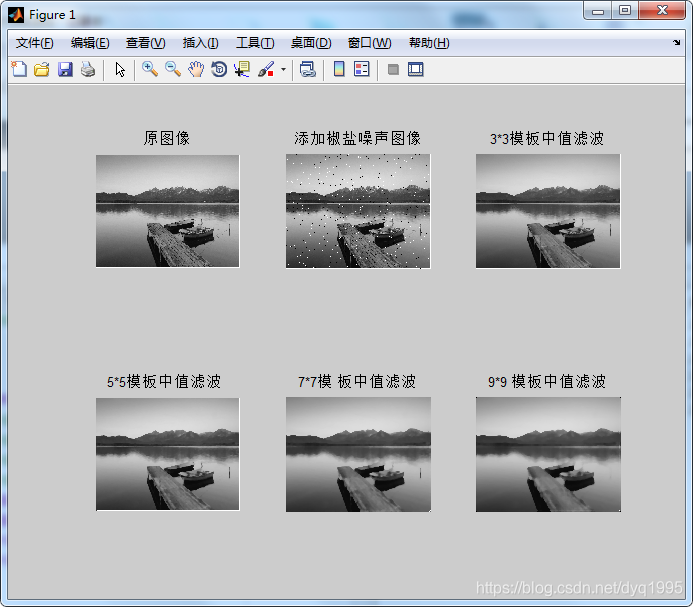This screenshot has width=693, height=607.
Task: Open file with the folder icon
Action: point(42,69)
